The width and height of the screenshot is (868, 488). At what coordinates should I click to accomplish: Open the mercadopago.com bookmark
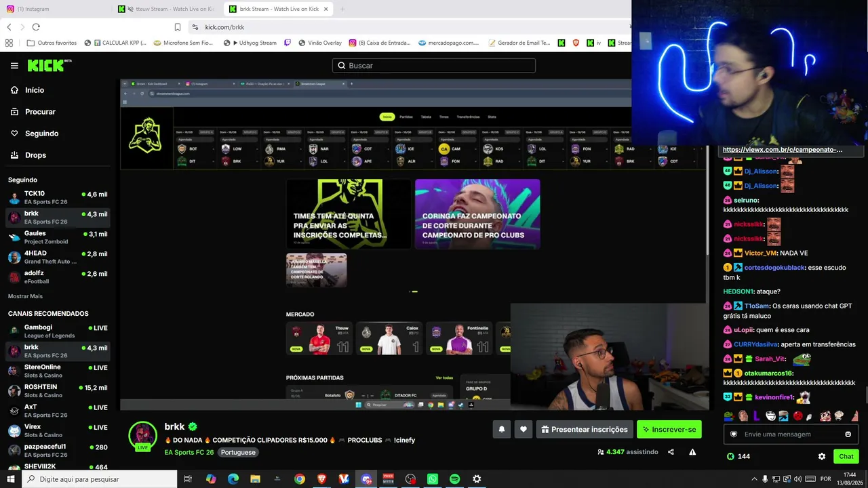(448, 43)
